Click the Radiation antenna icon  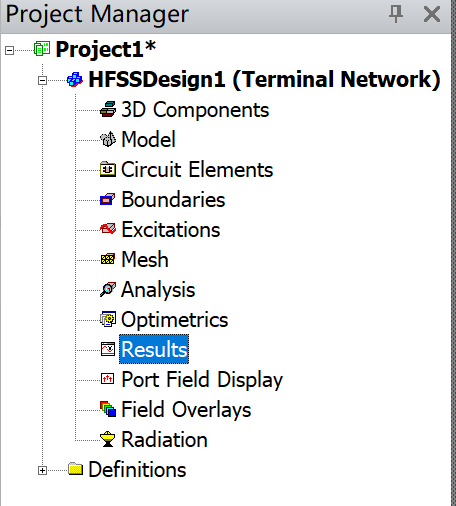coord(108,439)
